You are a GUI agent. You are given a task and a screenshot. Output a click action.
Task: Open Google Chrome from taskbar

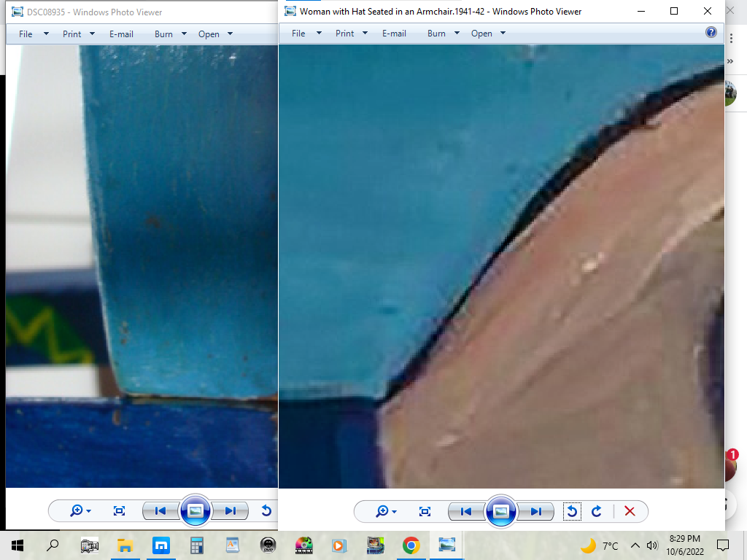click(411, 545)
